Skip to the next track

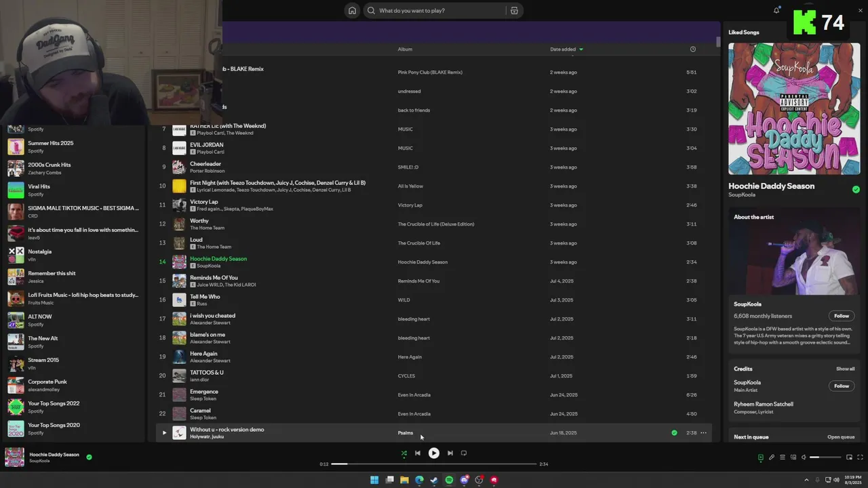coord(450,453)
